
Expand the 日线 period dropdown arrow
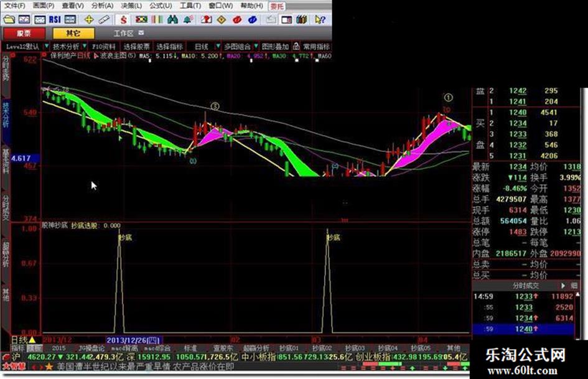pyautogui.click(x=218, y=46)
